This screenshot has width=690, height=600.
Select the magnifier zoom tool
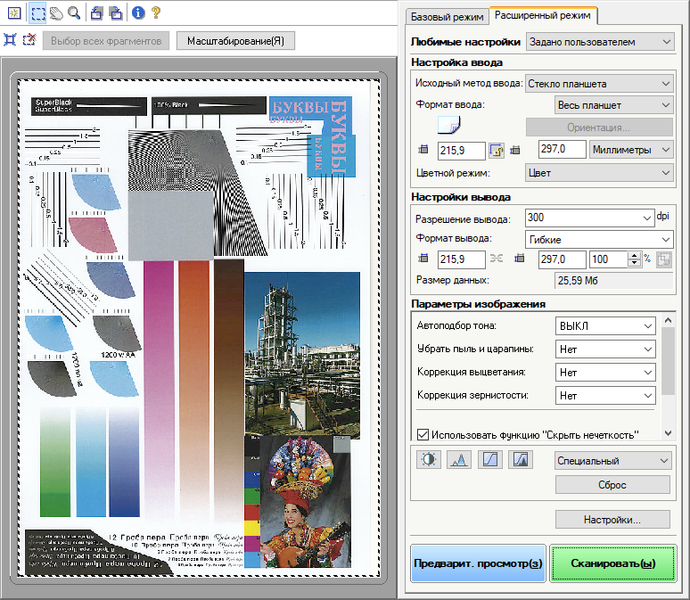74,13
